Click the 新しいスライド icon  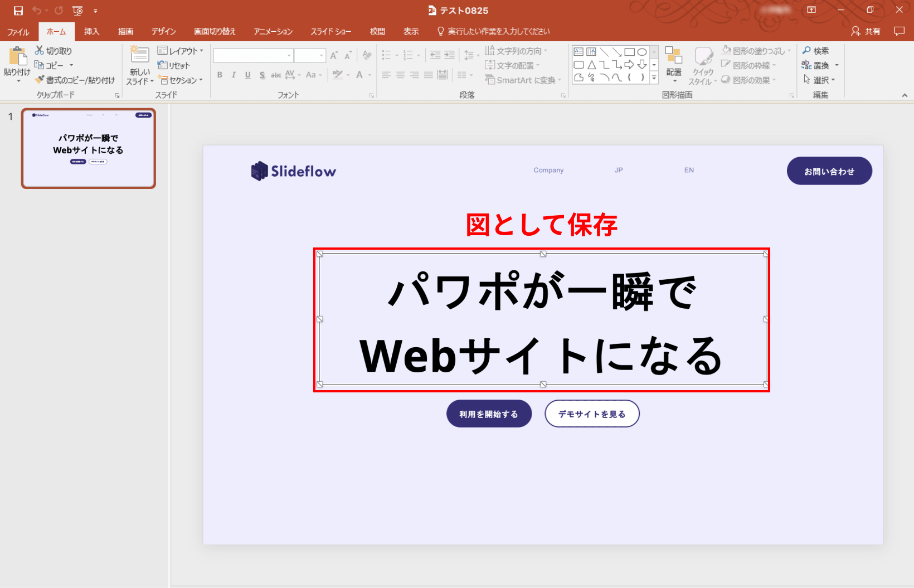pos(139,56)
